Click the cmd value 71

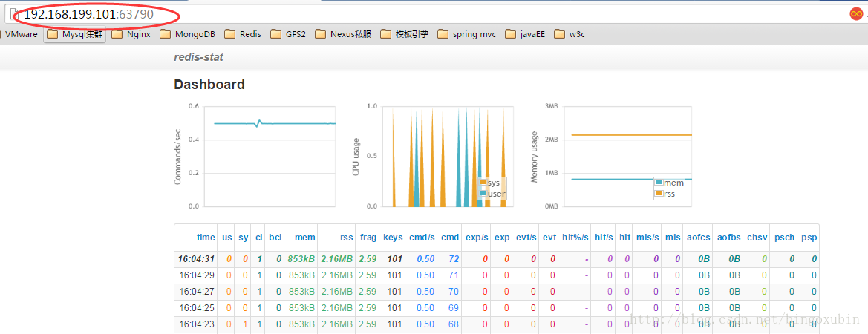454,275
